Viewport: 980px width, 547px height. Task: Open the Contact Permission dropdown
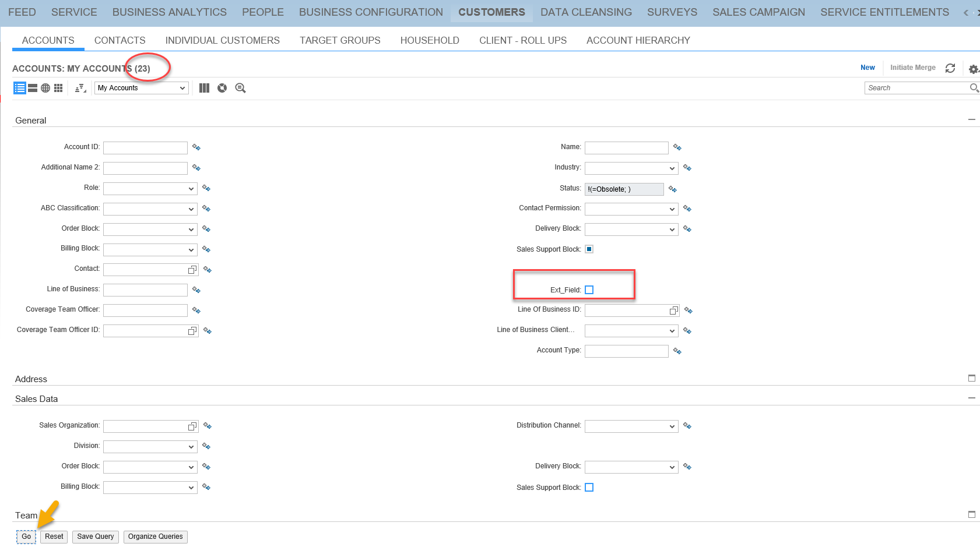631,209
